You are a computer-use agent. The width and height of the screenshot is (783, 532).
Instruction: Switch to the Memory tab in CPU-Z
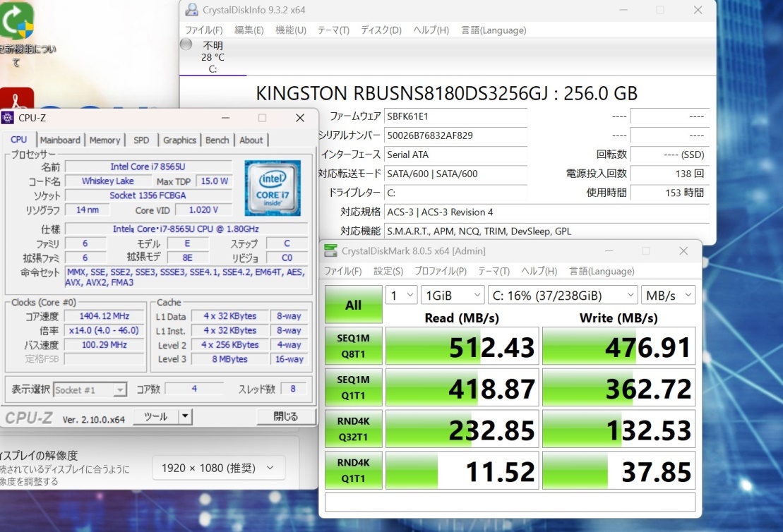(x=105, y=140)
